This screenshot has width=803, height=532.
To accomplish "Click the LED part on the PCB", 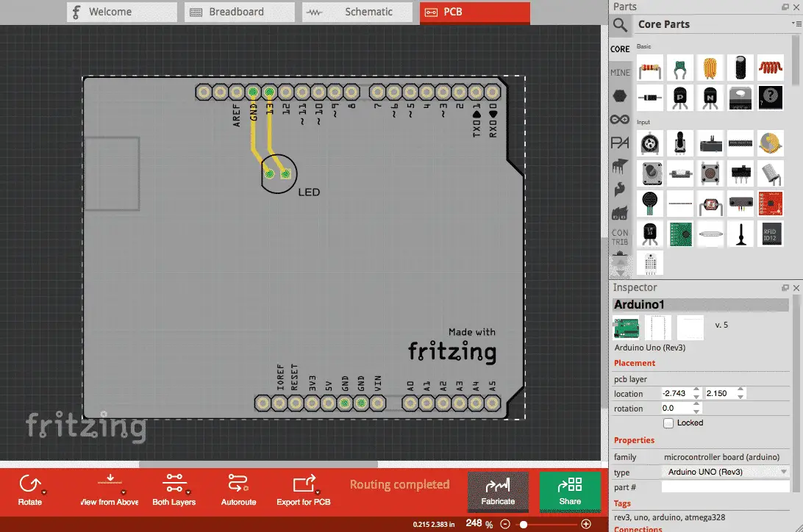I will (278, 174).
